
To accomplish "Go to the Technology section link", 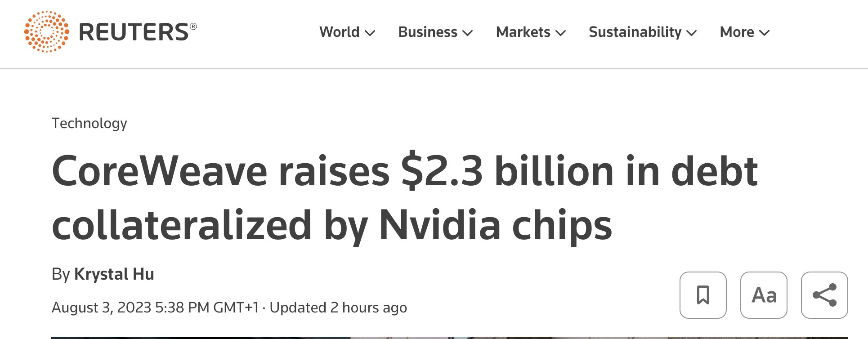I will (89, 123).
